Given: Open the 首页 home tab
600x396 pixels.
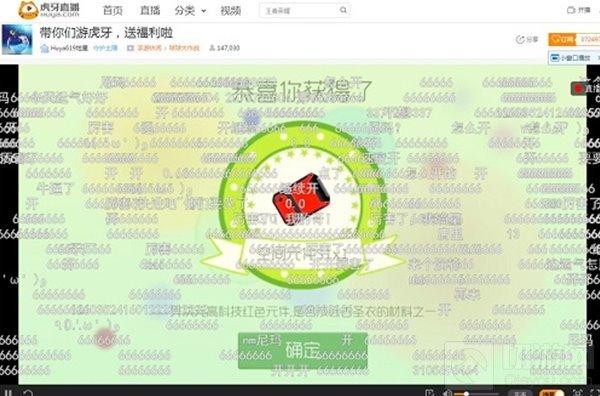Looking at the screenshot, I should [112, 10].
